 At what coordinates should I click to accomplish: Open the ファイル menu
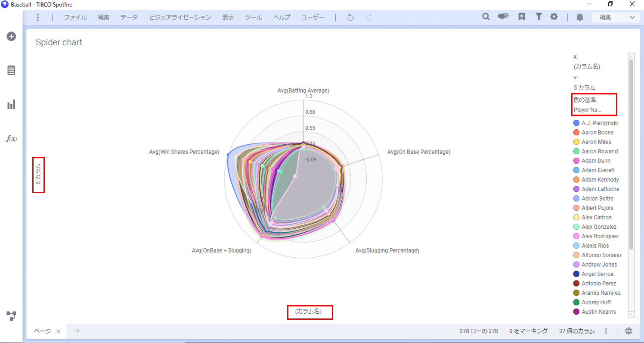click(75, 17)
